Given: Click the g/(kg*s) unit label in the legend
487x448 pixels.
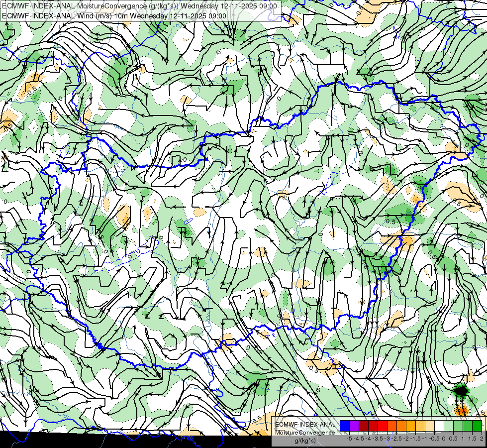Looking at the screenshot, I should click(x=305, y=441).
